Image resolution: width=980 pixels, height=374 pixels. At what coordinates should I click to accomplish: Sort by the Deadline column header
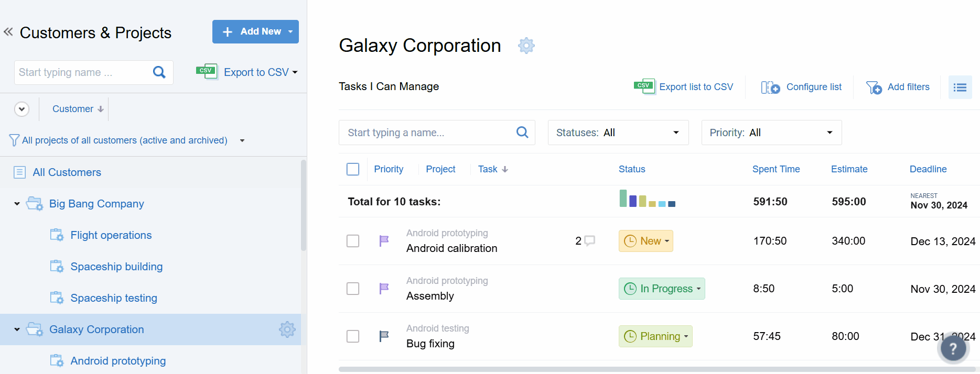pyautogui.click(x=928, y=169)
